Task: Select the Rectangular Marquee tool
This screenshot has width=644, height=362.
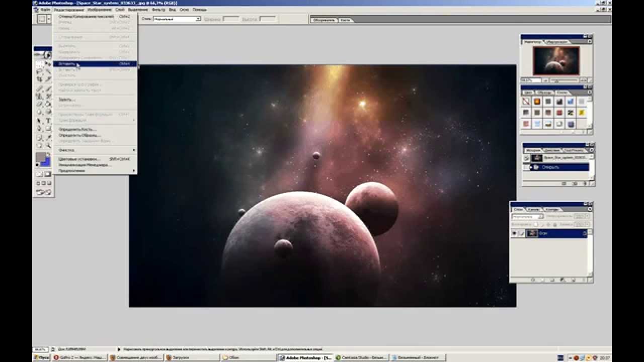Action: pyautogui.click(x=40, y=64)
